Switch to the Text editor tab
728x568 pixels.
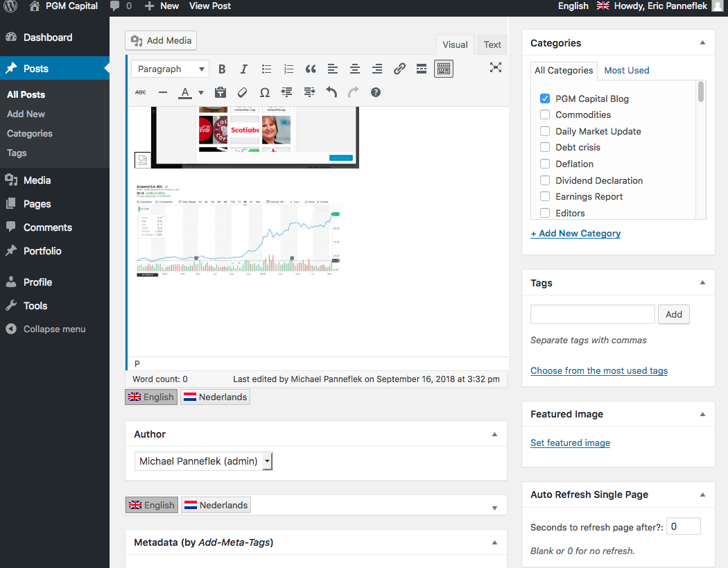click(x=492, y=44)
